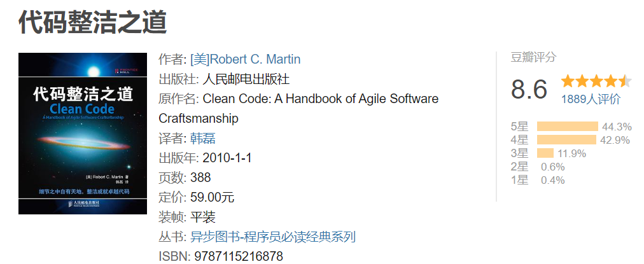644x264 pixels.
Task: Open translator link 韩磊
Action: (203, 139)
